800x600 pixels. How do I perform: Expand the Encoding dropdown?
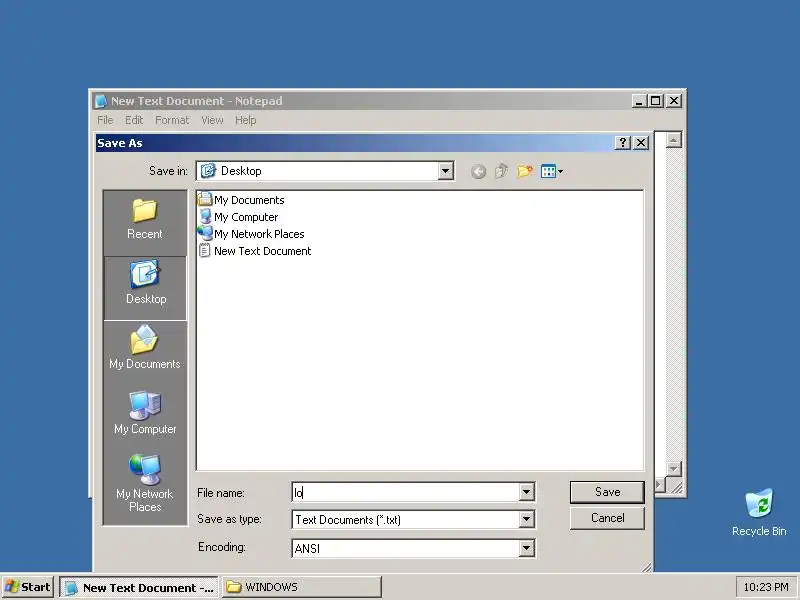point(527,548)
